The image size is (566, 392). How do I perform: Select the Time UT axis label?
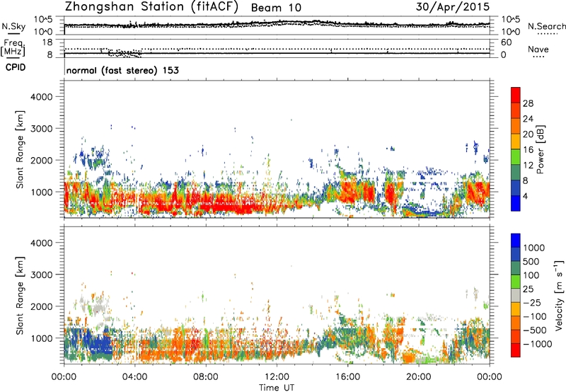(x=277, y=388)
